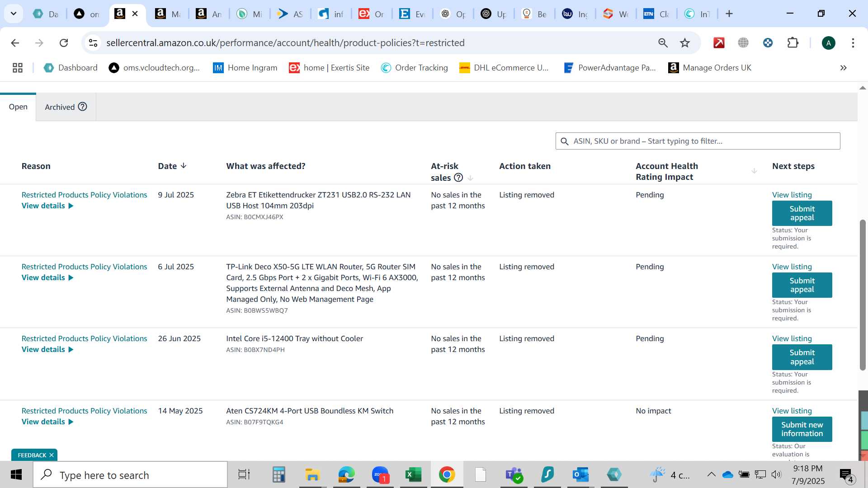Switch to the 'Ev' browser tab
868x488 pixels.
[x=412, y=14]
